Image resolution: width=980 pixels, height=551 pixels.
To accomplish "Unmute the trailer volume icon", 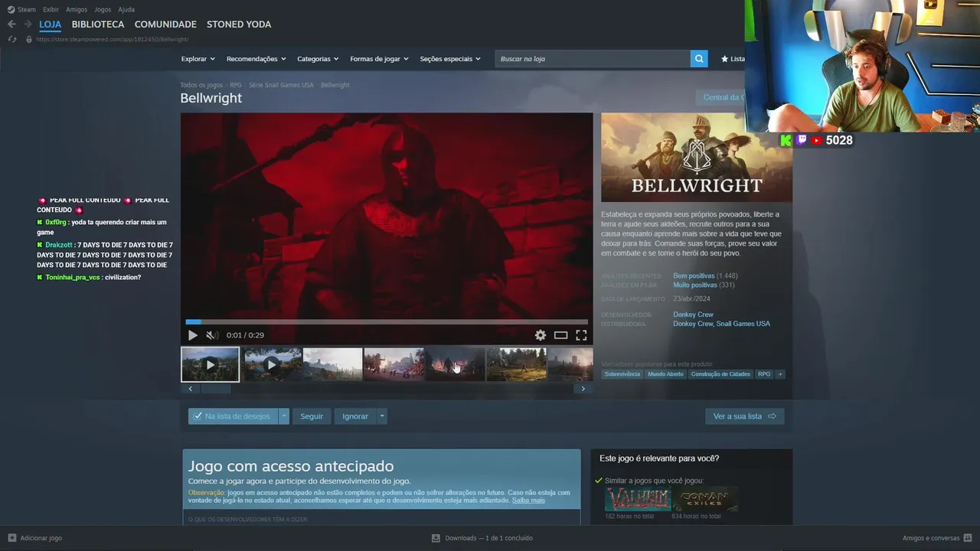I will tap(212, 335).
